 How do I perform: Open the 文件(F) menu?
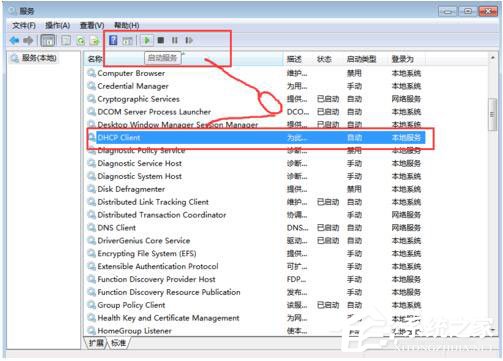[x=24, y=25]
